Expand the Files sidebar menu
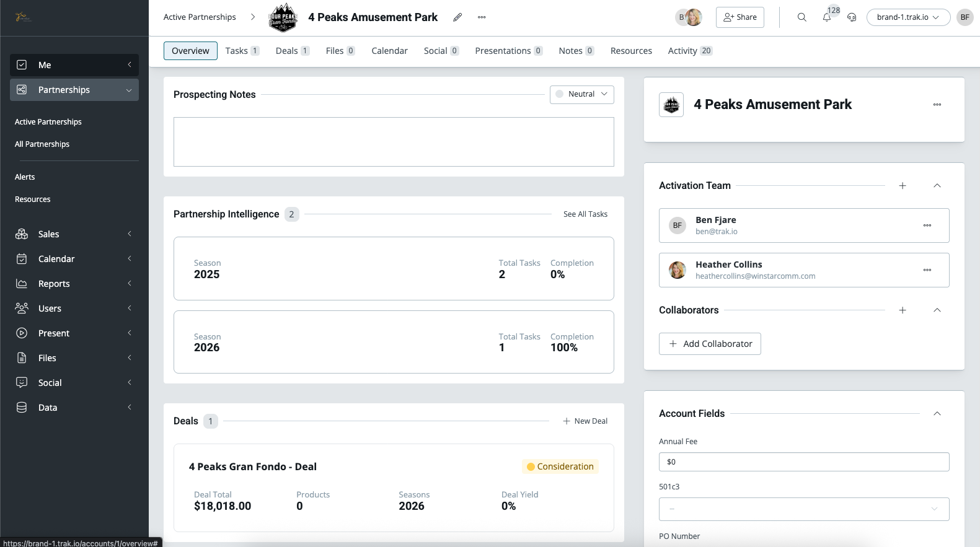This screenshot has height=547, width=980. click(74, 358)
